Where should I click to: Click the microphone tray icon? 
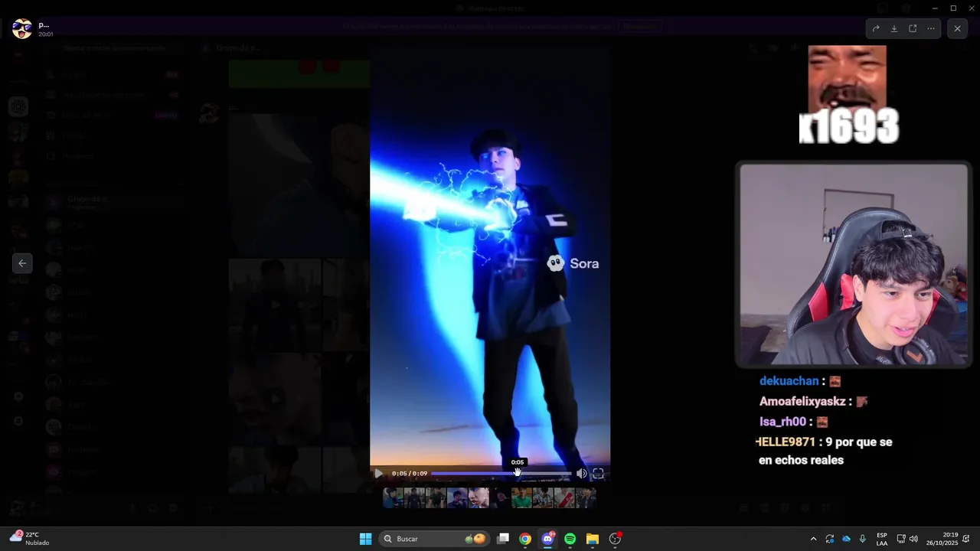pyautogui.click(x=863, y=539)
